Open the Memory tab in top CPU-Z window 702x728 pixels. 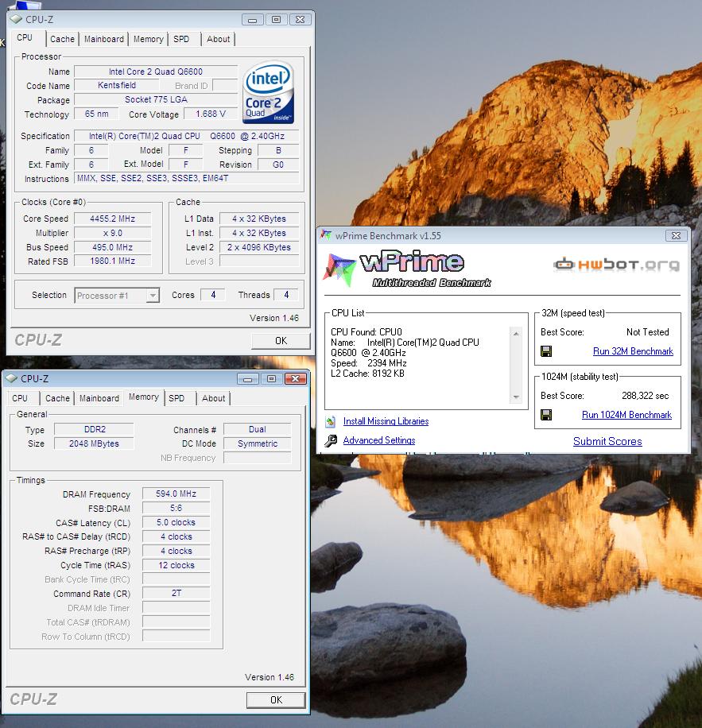(x=148, y=39)
